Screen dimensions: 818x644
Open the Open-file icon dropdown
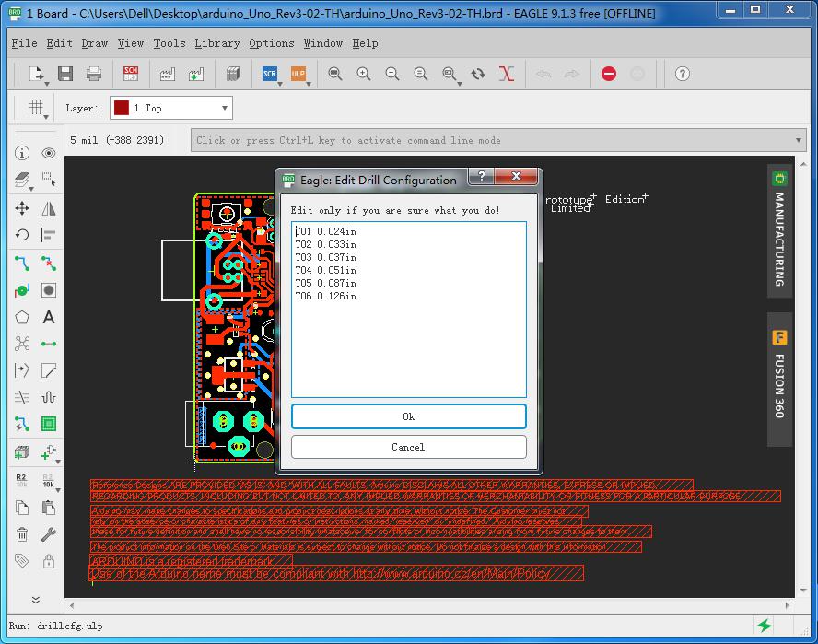(47, 84)
